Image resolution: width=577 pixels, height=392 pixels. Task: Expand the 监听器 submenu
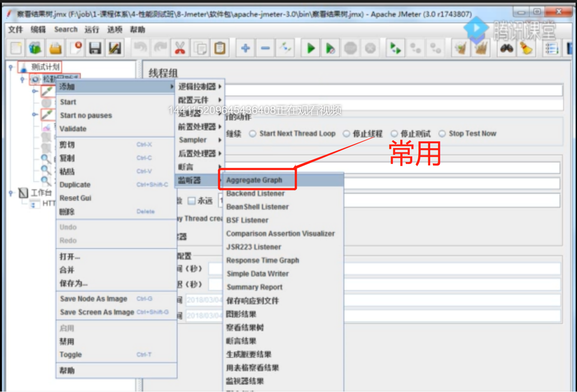200,180
